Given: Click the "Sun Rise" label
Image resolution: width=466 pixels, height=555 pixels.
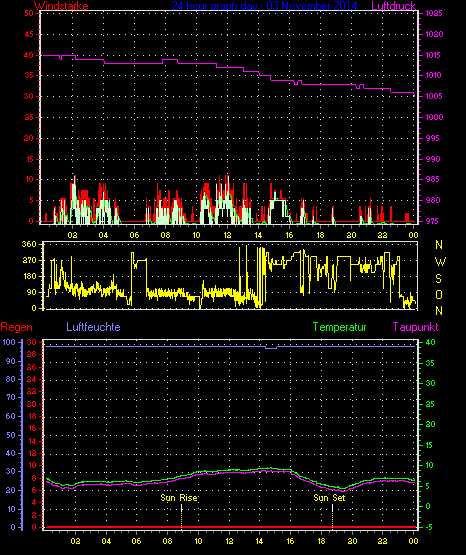Looking at the screenshot, I should [x=179, y=498].
